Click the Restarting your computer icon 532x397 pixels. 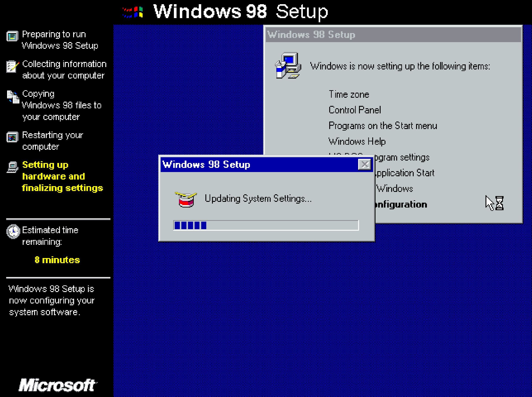[x=12, y=137]
